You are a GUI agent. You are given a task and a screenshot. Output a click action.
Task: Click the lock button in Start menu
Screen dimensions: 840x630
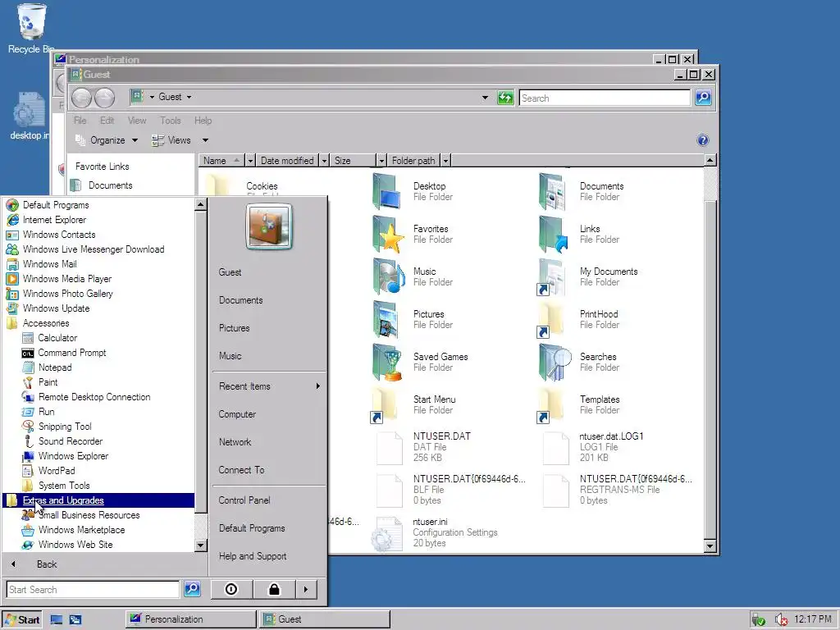pos(274,589)
